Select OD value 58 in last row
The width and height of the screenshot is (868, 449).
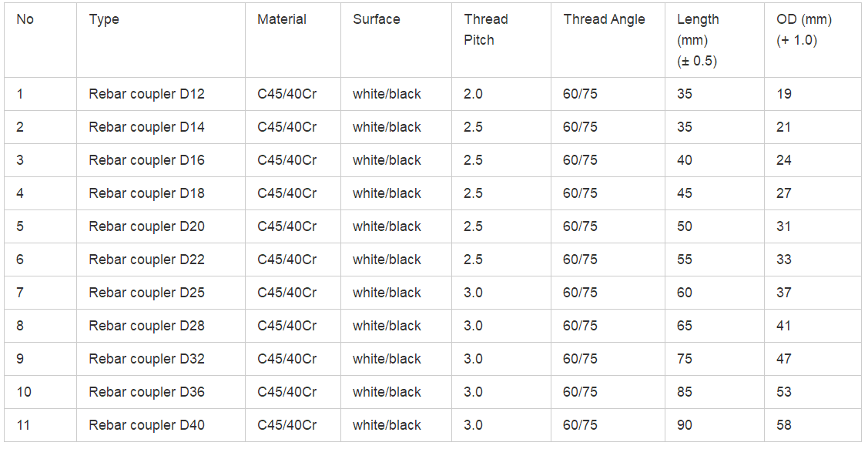(784, 425)
